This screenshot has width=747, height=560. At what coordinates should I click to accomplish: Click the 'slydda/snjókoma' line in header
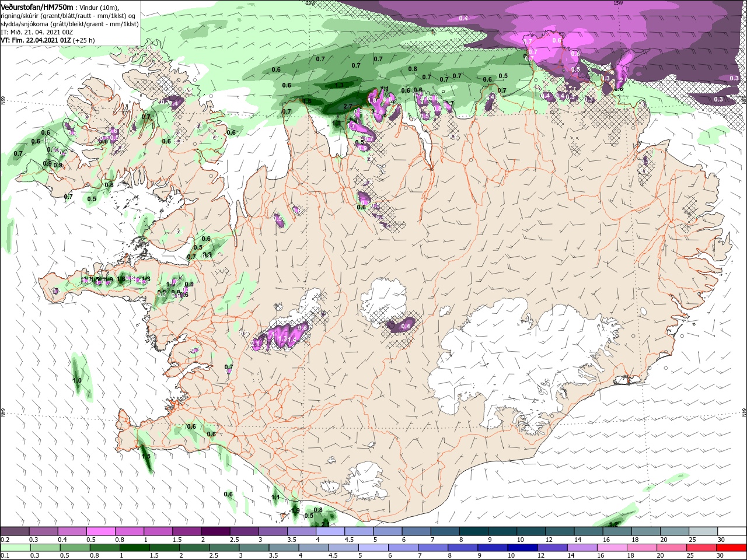point(70,24)
